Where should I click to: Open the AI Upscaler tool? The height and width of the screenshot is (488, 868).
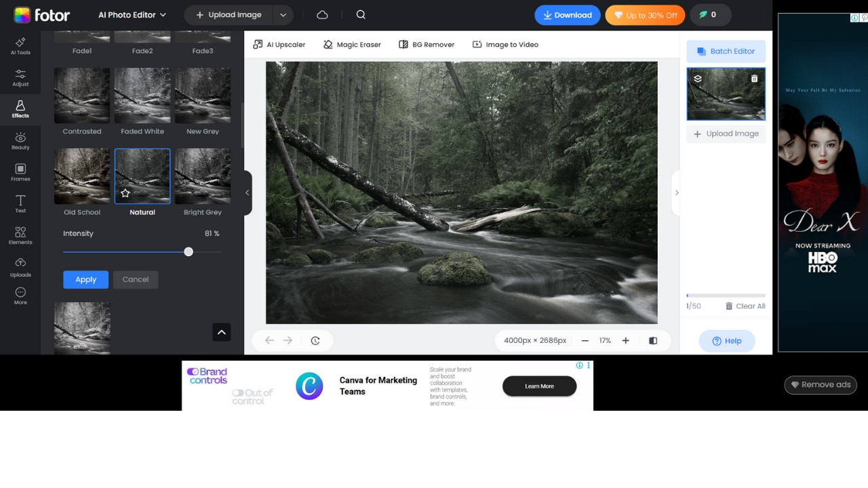pyautogui.click(x=279, y=45)
